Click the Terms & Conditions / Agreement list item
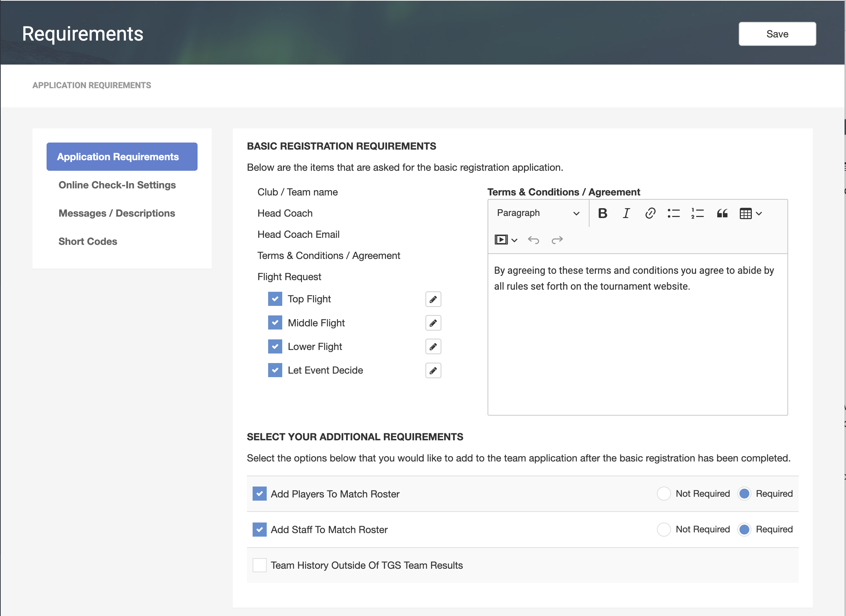 [x=328, y=255]
